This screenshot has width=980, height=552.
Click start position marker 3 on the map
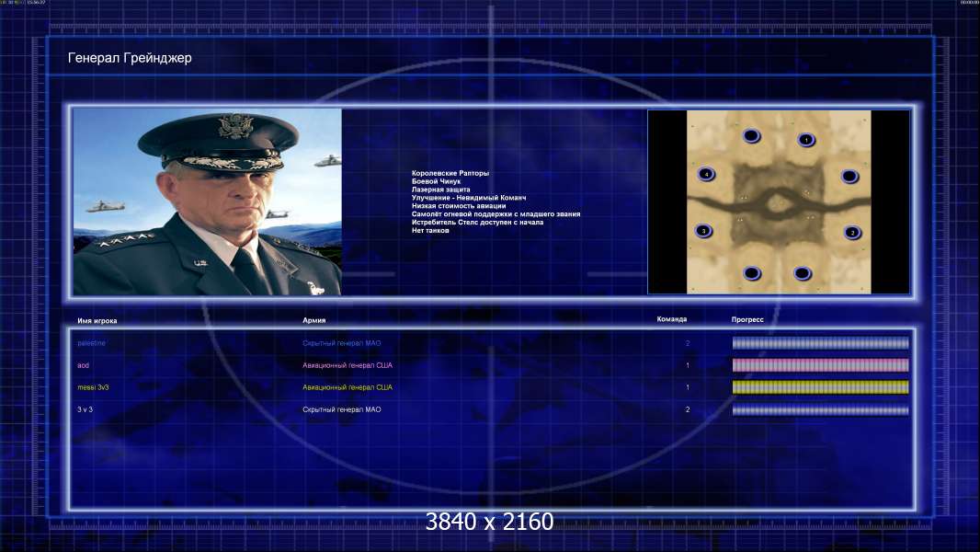tap(704, 231)
